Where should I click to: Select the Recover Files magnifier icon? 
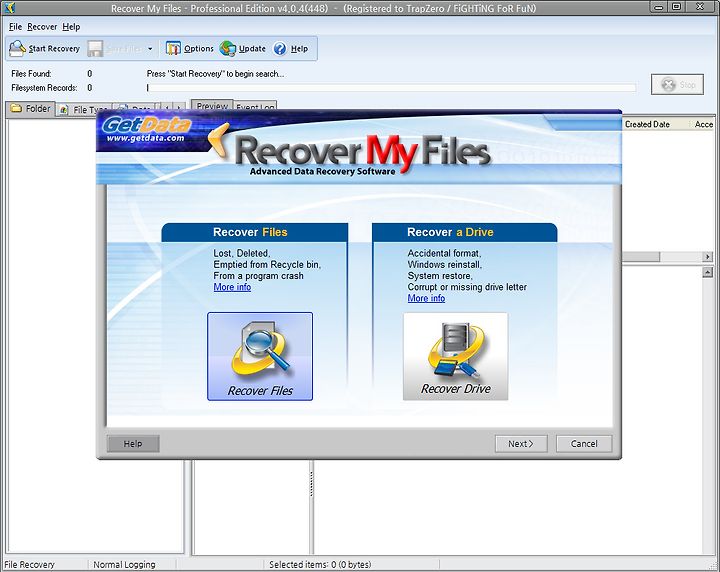coord(260,356)
